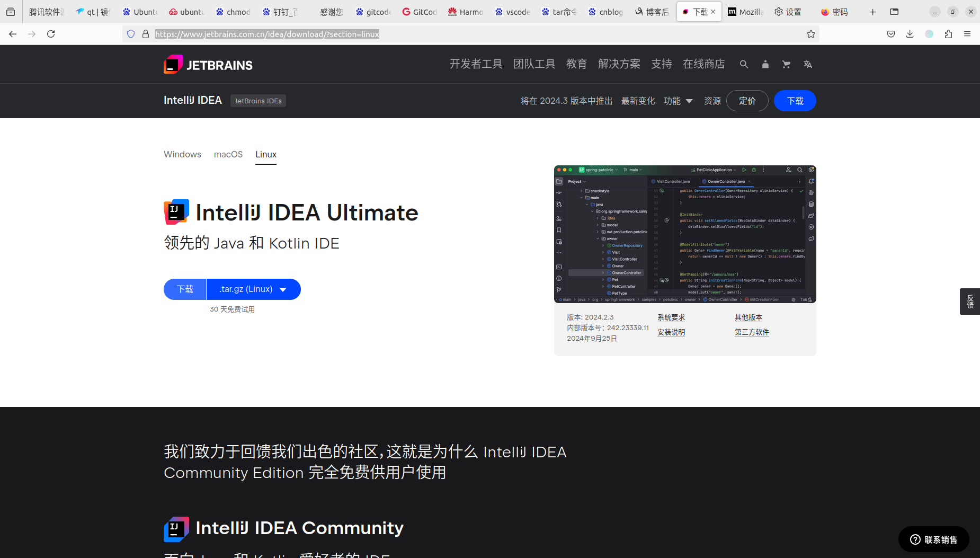Click the site lock security icon

click(145, 34)
